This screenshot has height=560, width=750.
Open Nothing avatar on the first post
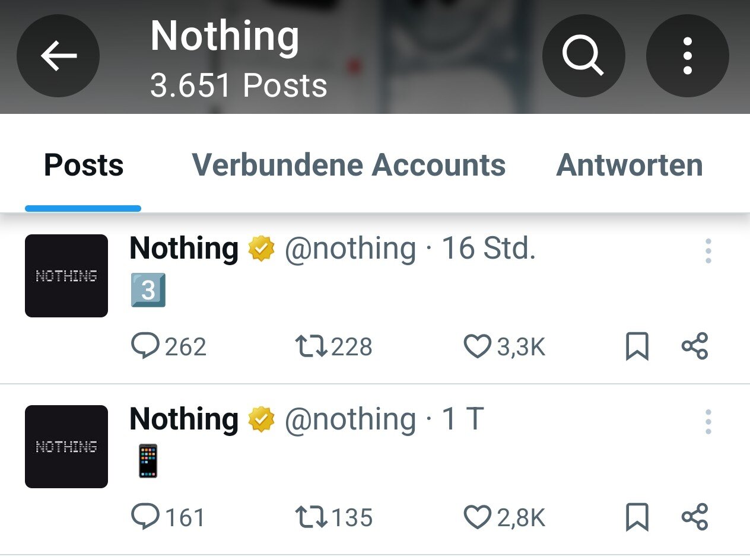(x=66, y=276)
